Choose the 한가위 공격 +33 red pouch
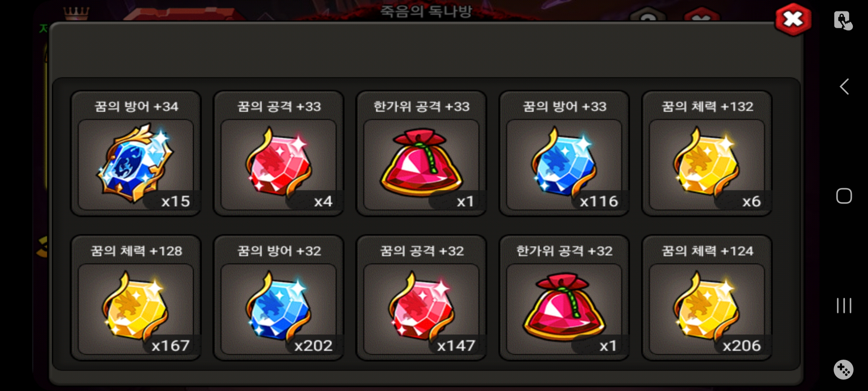The image size is (868, 391). click(x=421, y=161)
